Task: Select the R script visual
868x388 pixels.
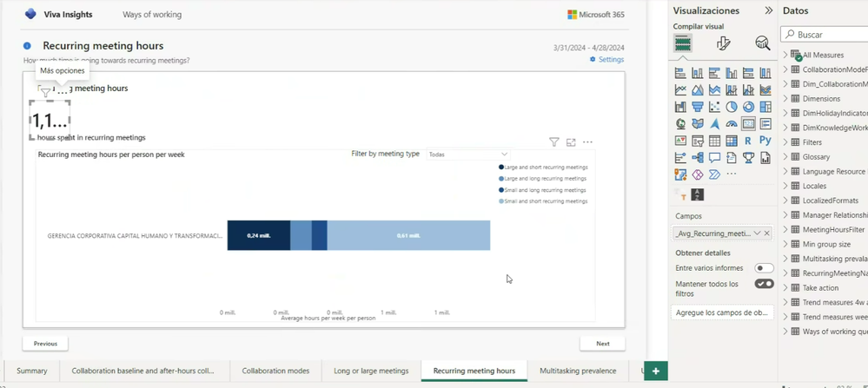Action: coord(748,141)
